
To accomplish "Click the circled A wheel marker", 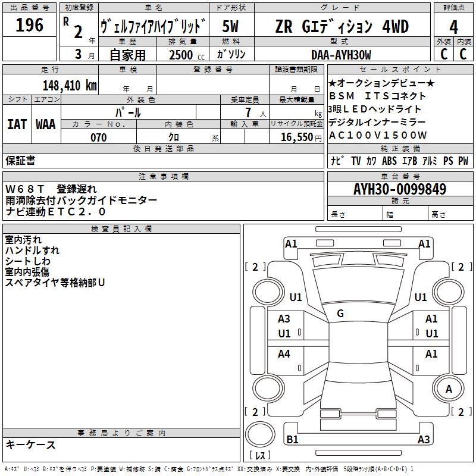I will [x=449, y=389].
